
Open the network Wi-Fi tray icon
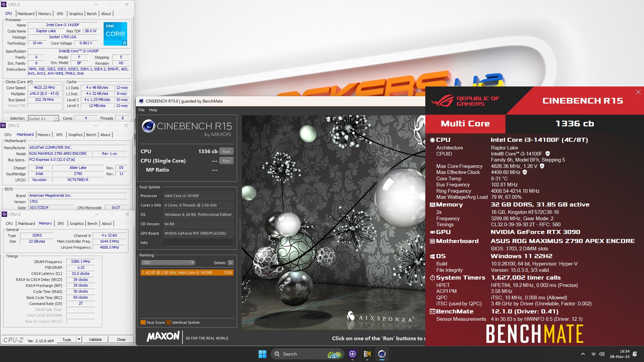point(593,354)
